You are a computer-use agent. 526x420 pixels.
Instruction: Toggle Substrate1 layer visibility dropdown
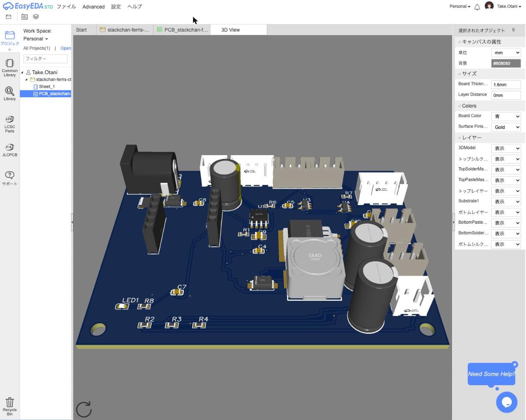(x=506, y=201)
